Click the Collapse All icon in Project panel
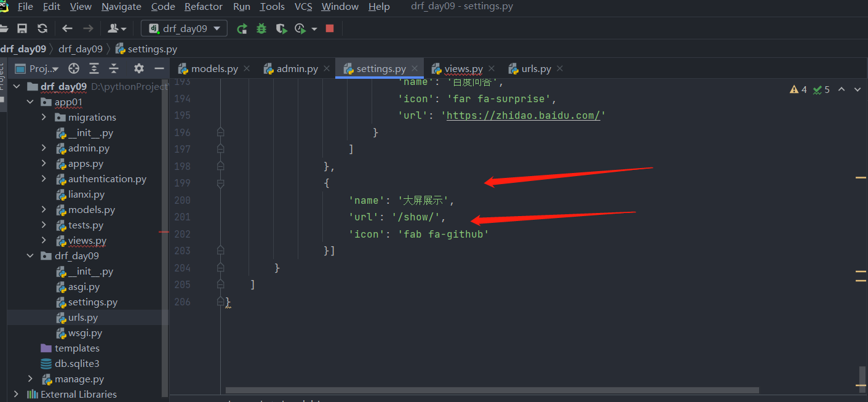 tap(114, 68)
